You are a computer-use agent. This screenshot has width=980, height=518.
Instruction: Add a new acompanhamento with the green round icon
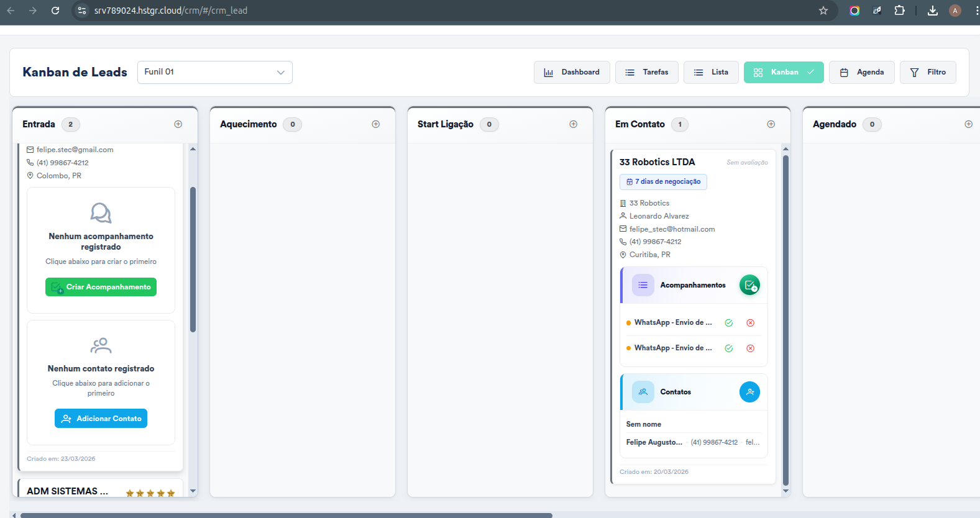pos(749,285)
